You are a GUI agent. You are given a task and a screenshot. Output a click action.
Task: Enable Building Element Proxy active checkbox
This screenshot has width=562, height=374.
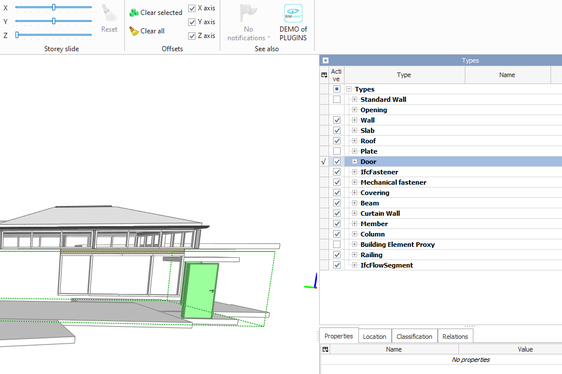tap(337, 245)
